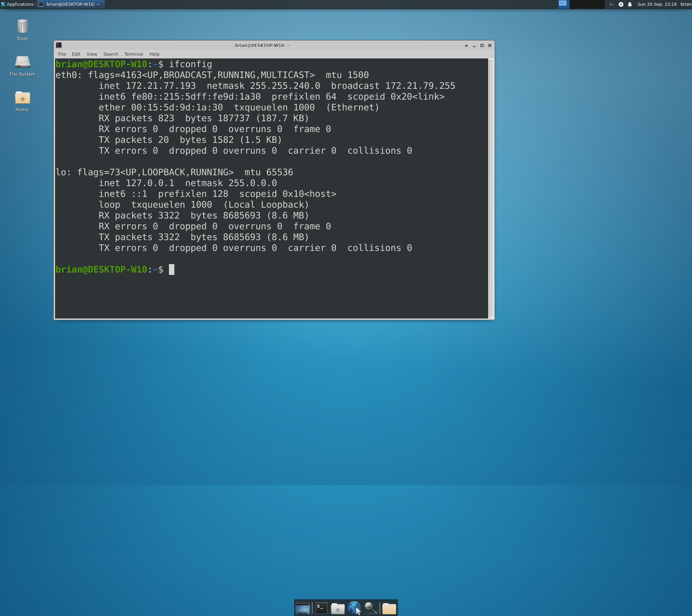This screenshot has height=616, width=692.
Task: Launch web browser globe icon
Action: tap(354, 608)
